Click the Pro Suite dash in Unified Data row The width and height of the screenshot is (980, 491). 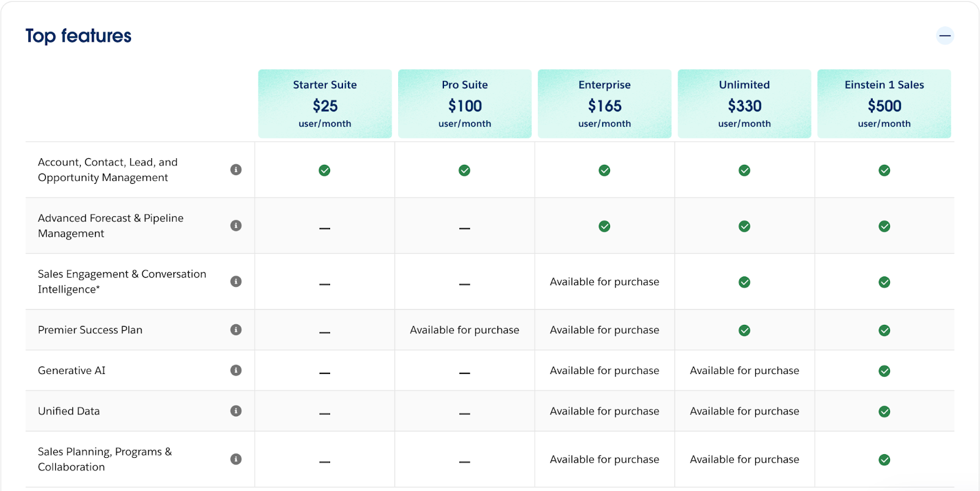point(465,413)
